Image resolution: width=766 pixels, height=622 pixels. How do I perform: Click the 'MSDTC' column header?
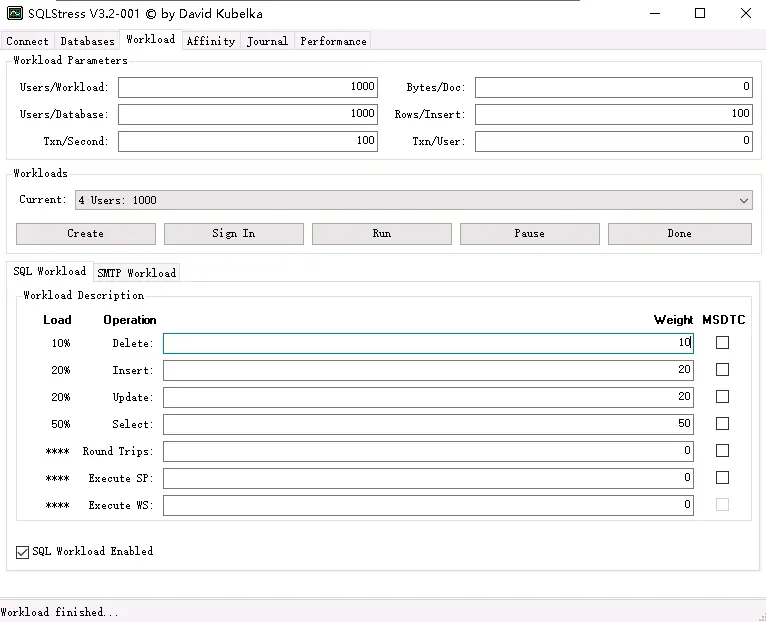[723, 320]
